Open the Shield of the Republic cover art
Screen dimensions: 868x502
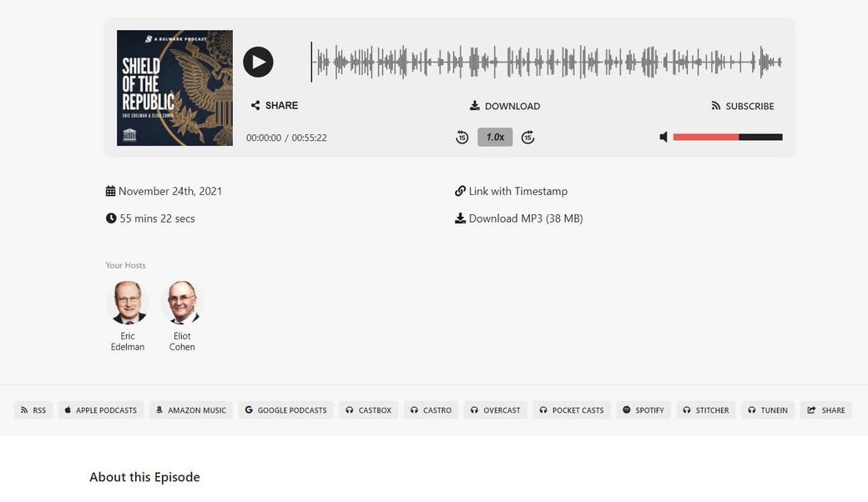(175, 88)
